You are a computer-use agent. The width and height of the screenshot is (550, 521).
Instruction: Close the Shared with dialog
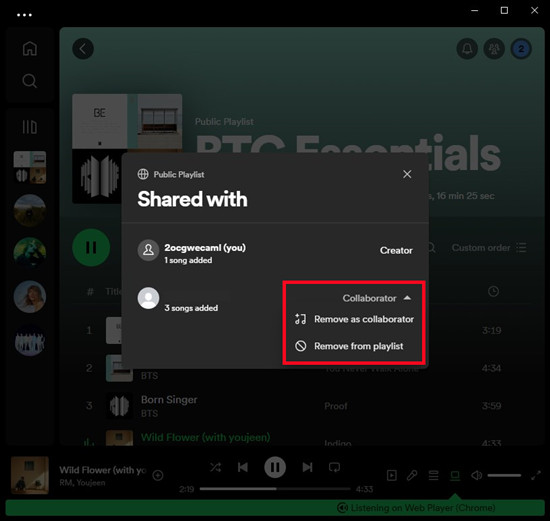coord(407,174)
